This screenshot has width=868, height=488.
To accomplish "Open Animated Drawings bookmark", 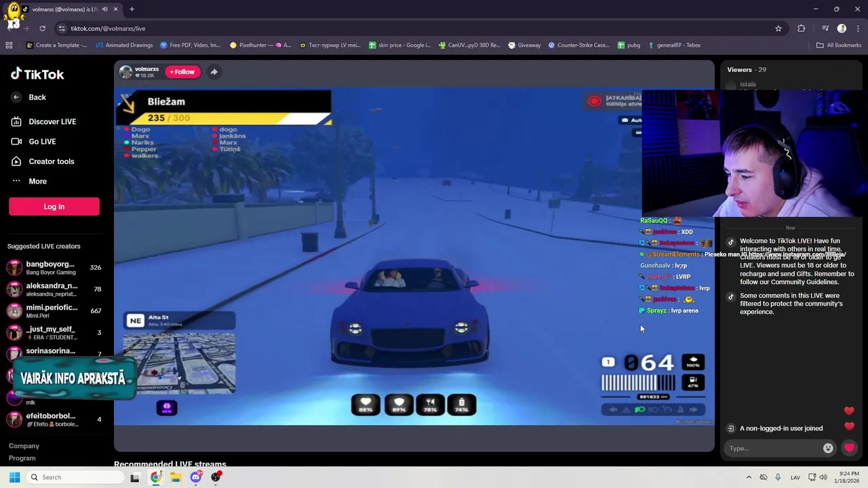I will coord(124,45).
